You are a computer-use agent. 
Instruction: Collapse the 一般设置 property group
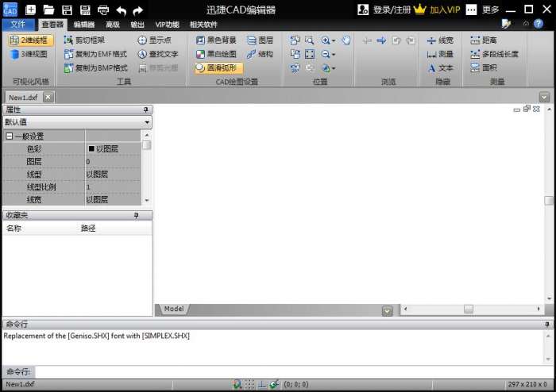(9, 136)
